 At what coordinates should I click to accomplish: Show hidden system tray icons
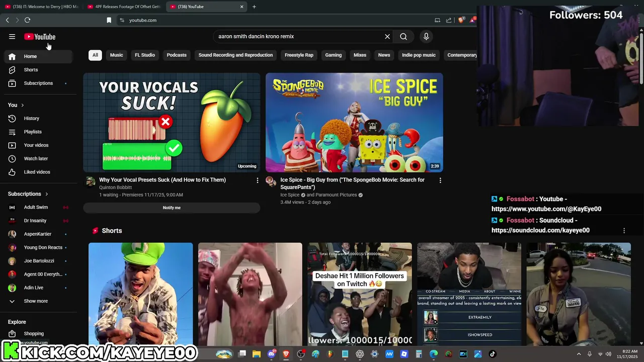tap(579, 354)
